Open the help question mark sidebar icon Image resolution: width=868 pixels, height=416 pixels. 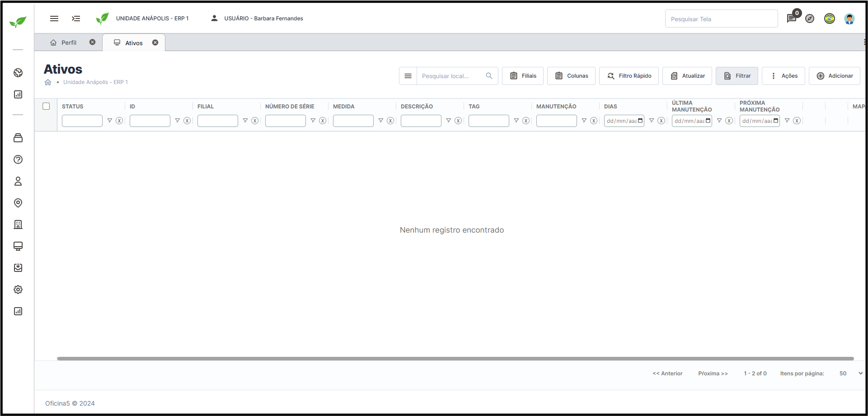pyautogui.click(x=18, y=159)
